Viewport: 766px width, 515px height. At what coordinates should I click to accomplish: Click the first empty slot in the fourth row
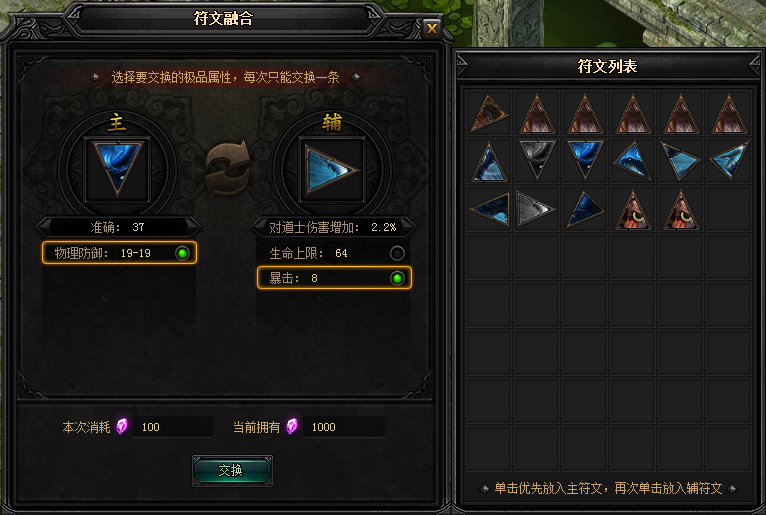click(x=489, y=257)
